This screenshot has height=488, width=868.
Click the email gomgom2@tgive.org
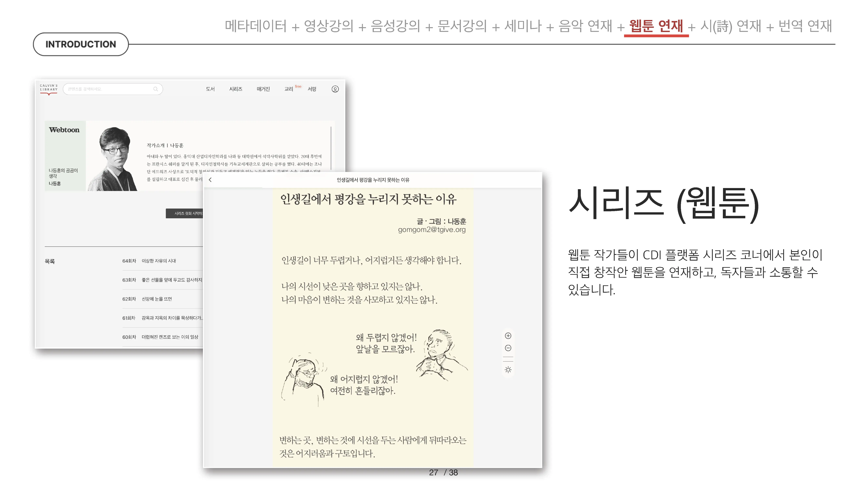click(x=432, y=230)
